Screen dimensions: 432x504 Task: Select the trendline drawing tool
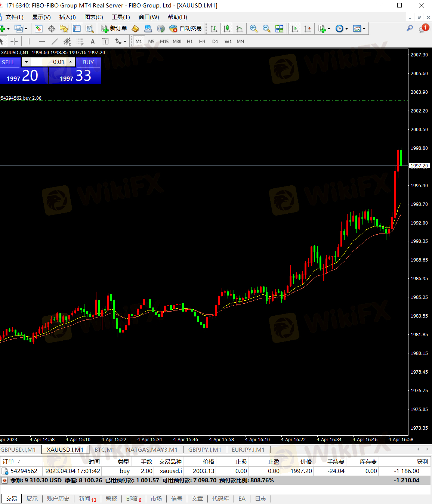(x=55, y=41)
